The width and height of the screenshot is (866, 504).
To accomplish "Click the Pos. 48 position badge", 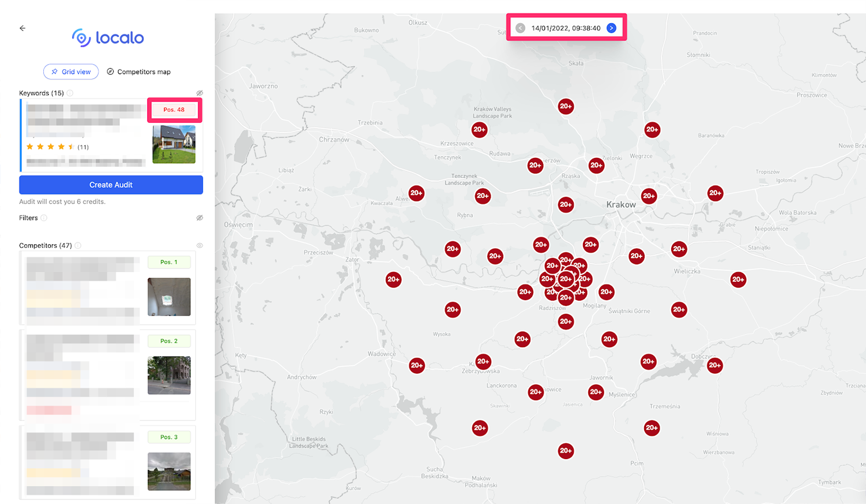I will pyautogui.click(x=174, y=109).
